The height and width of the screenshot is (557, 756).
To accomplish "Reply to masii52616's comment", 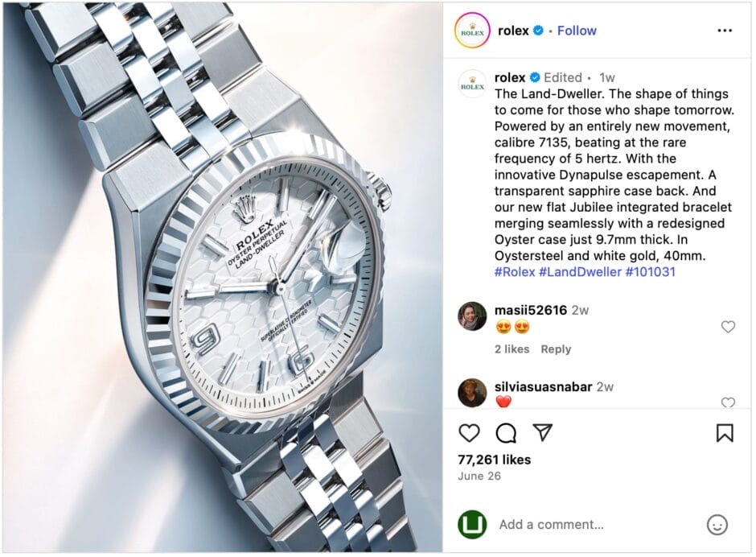I will [x=556, y=349].
